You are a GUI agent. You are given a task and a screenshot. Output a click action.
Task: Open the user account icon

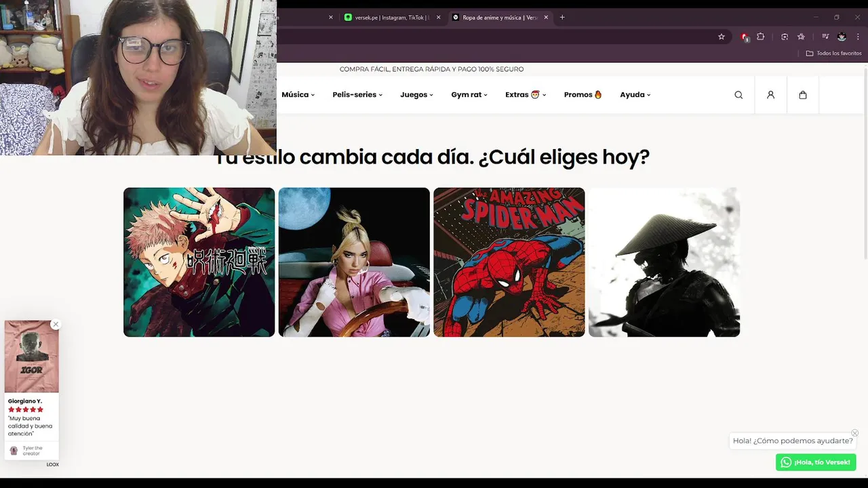[x=770, y=95]
